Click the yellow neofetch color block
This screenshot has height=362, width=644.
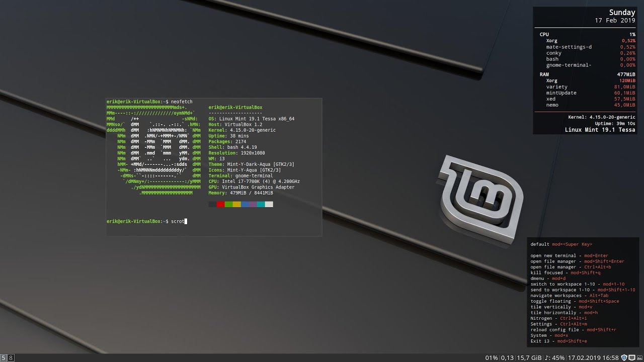tap(236, 204)
